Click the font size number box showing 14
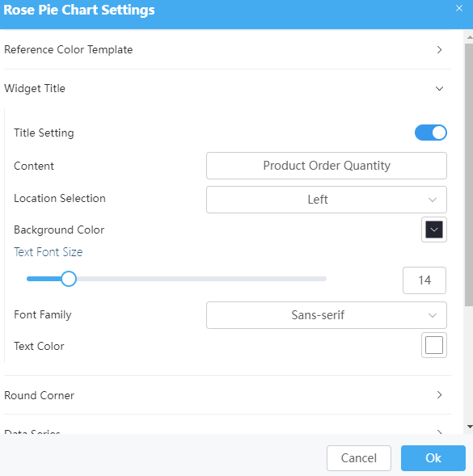 point(424,280)
